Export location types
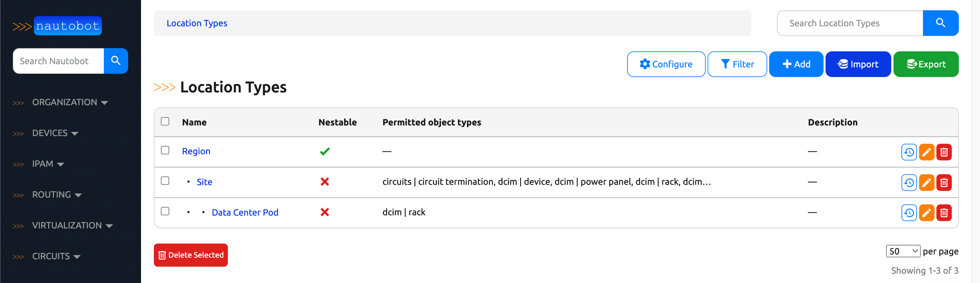This screenshot has width=980, height=283. pos(926,64)
